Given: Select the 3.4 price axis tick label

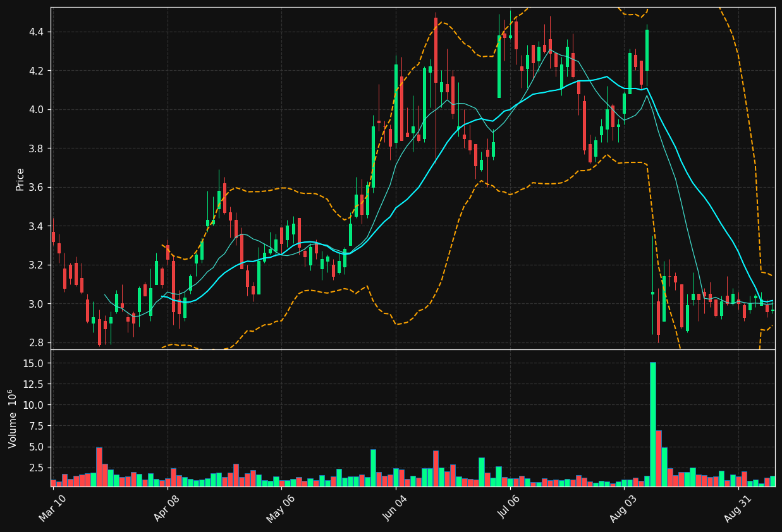Looking at the screenshot, I should coord(38,226).
